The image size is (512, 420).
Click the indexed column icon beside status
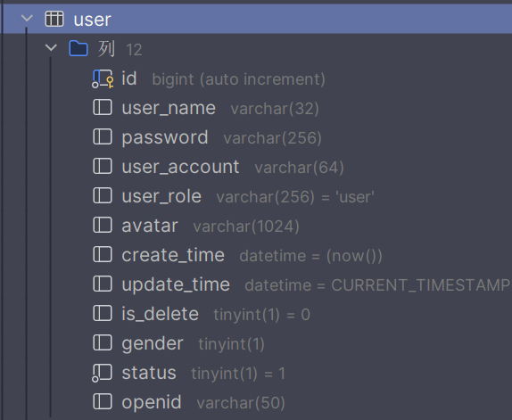click(103, 373)
